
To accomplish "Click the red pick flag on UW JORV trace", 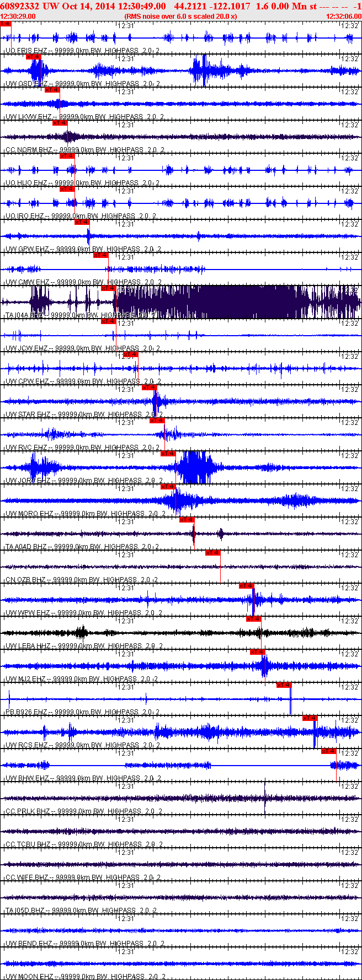I will 168,454.
